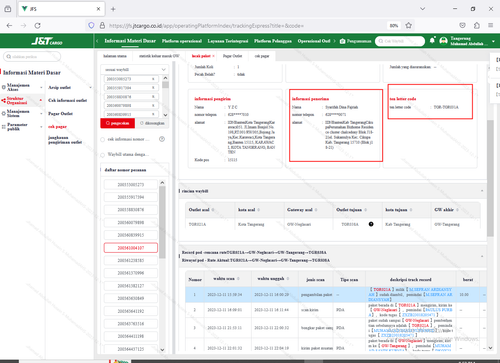The image size is (500, 363).
Task: Click the Struktur Organisasi share icon
Action: coord(4,100)
